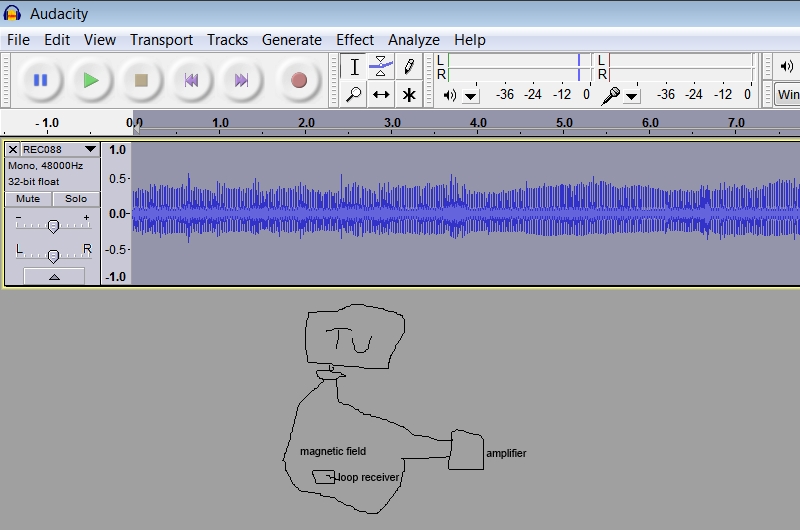The image size is (800, 530).
Task: Click the Pause playback button
Action: click(41, 80)
